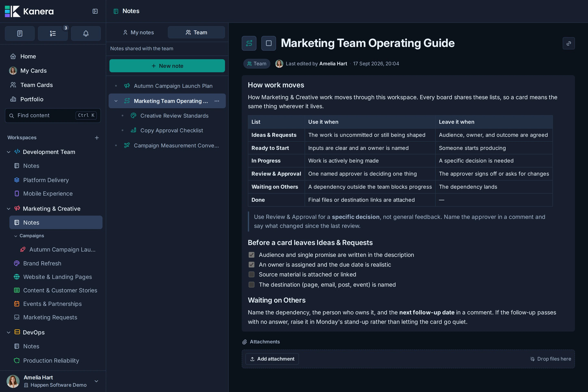588x392 pixels.
Task: Click the square cover icon beside title
Action: coord(268,43)
